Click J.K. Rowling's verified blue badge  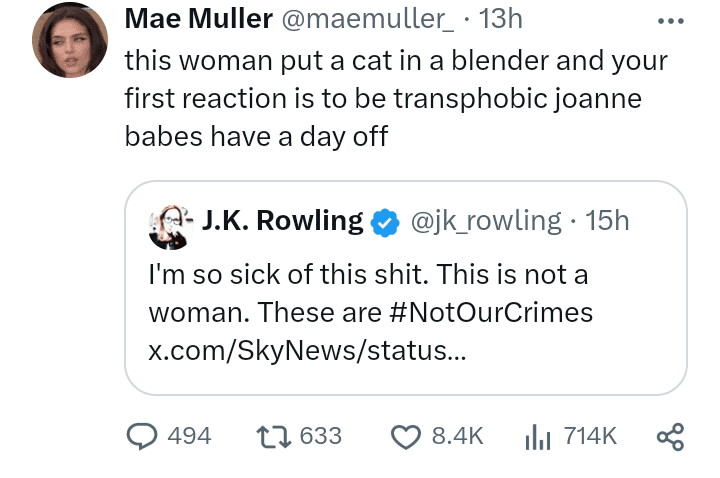pyautogui.click(x=385, y=223)
